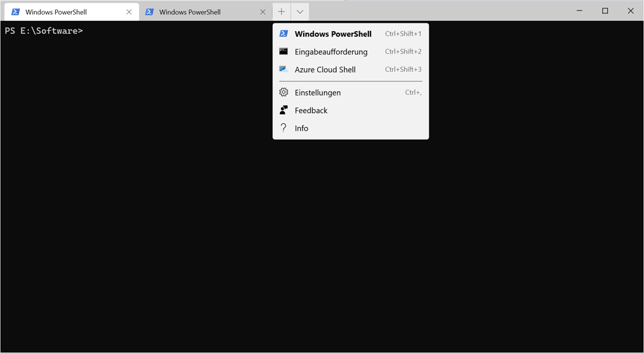Open Einstellungen from the dropdown menu
This screenshot has height=353, width=644.
tap(318, 92)
